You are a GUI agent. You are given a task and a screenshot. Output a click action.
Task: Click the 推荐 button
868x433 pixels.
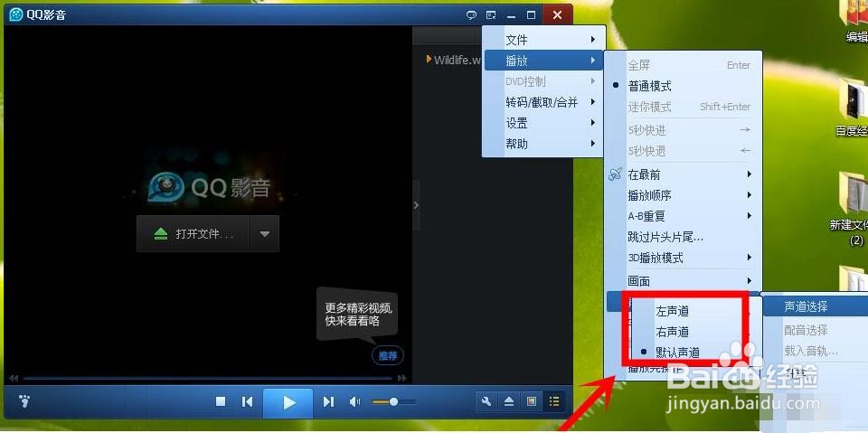pyautogui.click(x=388, y=355)
